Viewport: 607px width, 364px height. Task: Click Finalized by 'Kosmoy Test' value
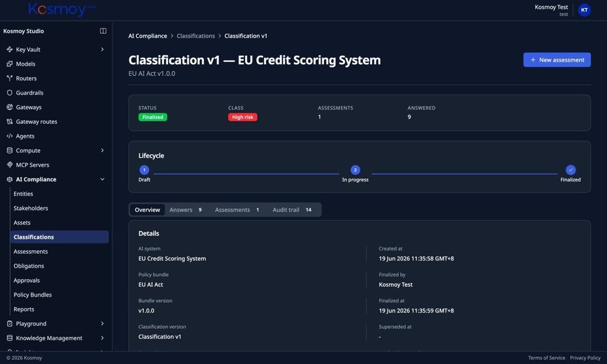396,285
